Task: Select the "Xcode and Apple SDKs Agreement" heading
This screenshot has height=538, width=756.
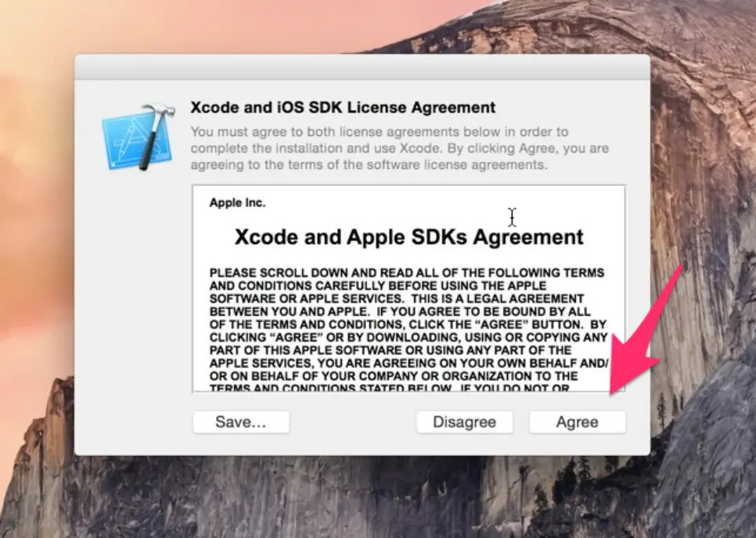Action: [409, 237]
